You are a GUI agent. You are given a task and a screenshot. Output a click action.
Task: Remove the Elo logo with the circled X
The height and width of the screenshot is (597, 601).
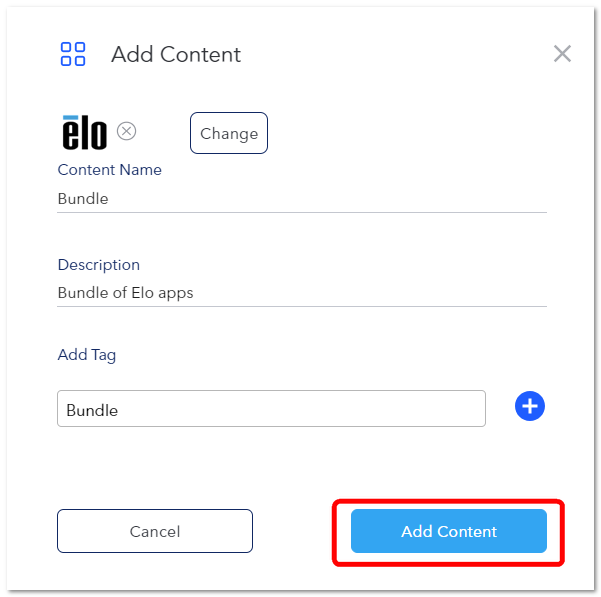[126, 131]
